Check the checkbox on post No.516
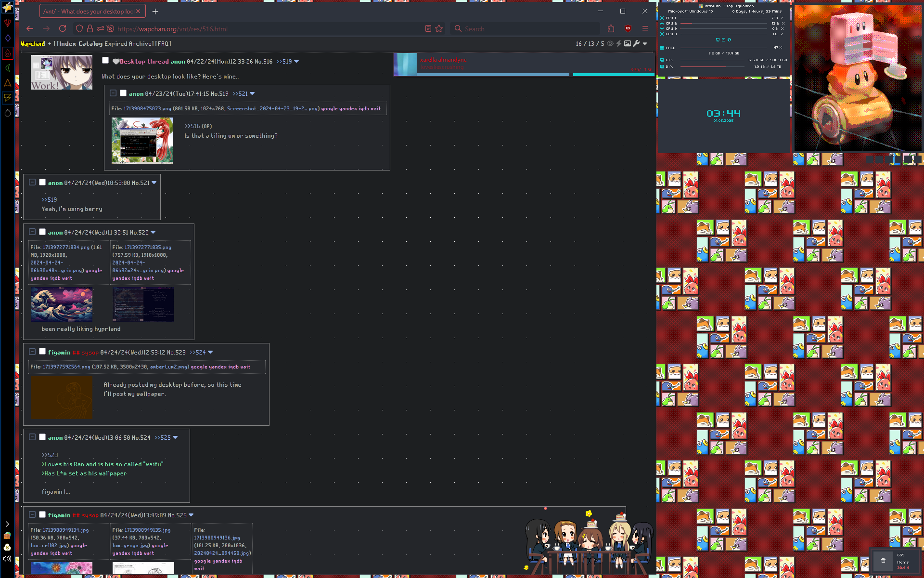 105,61
